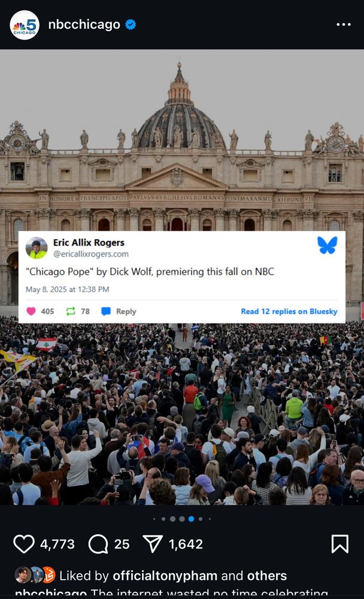The image size is (364, 599).
Task: View the 4,773 likes count
Action: [57, 544]
